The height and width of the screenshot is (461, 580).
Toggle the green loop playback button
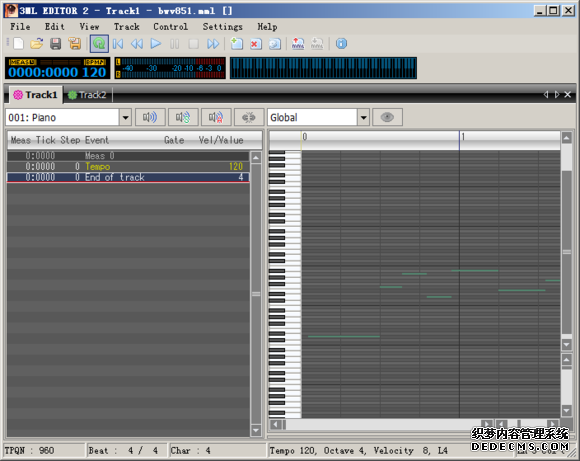point(99,44)
